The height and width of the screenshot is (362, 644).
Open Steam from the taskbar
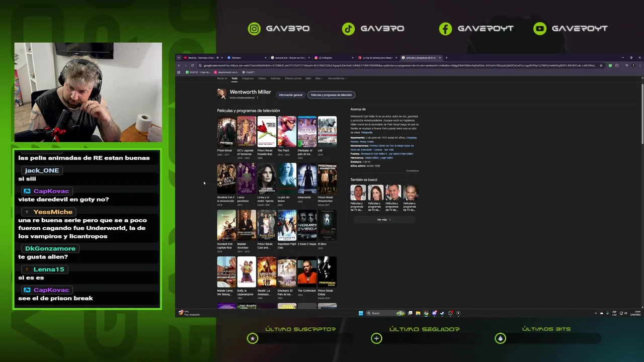click(442, 313)
